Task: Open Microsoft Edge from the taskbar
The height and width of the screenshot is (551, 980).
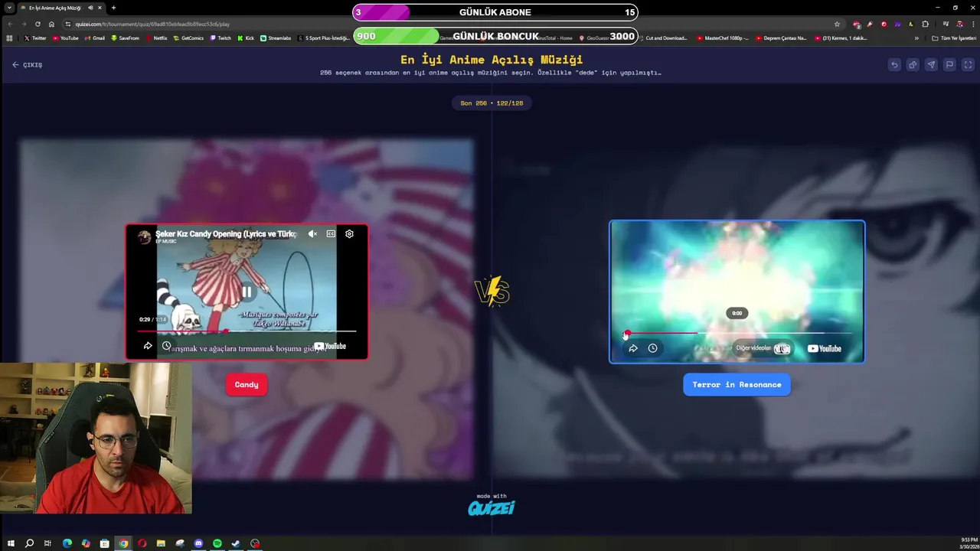Action: (67, 543)
